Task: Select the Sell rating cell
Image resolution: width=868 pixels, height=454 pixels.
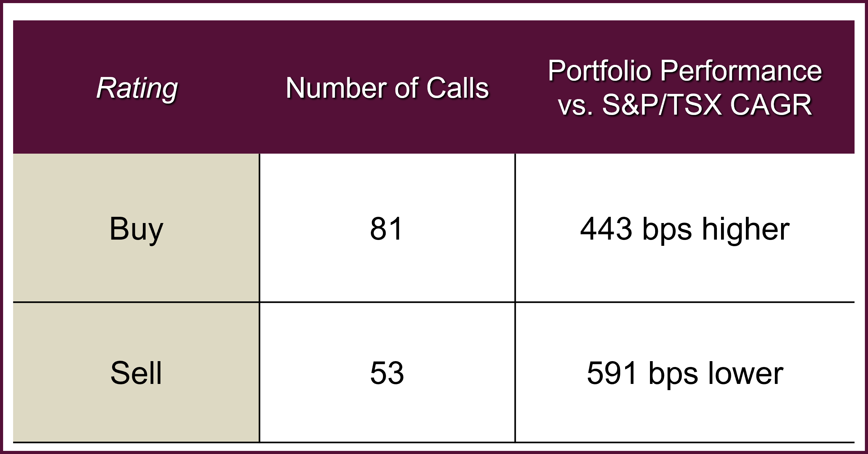Action: coord(136,372)
